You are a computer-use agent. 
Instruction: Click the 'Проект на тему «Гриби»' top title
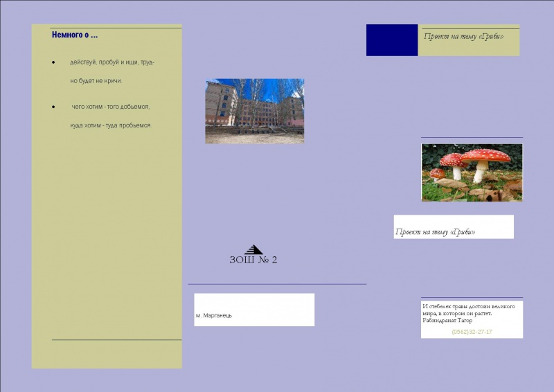tap(463, 37)
